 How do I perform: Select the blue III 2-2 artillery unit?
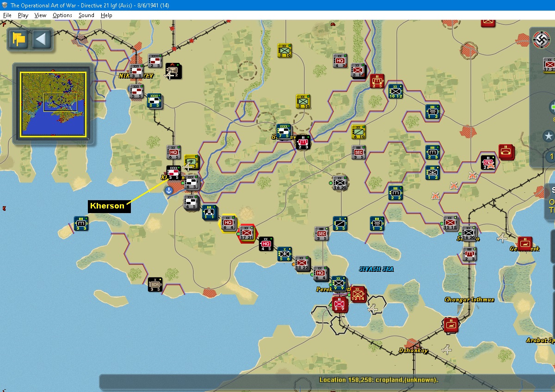point(395,193)
